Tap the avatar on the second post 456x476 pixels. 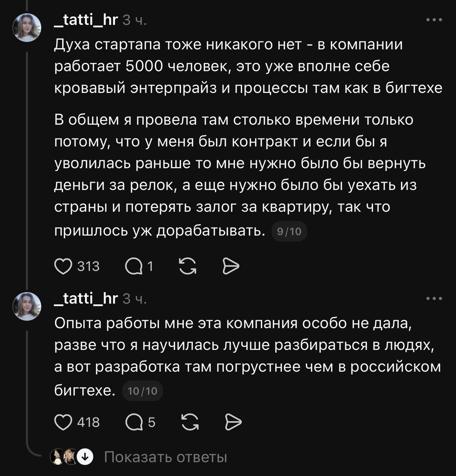[27, 306]
